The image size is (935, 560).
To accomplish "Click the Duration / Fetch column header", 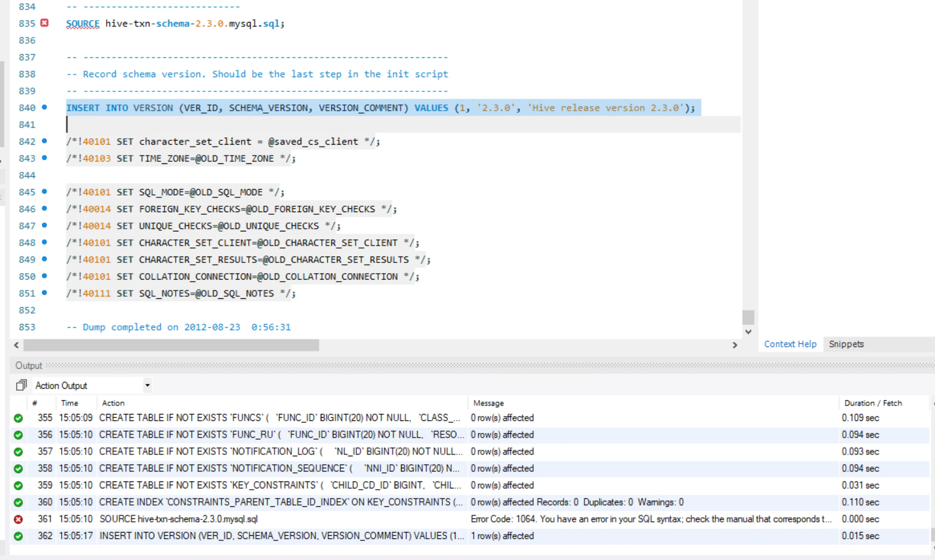I will tap(873, 403).
